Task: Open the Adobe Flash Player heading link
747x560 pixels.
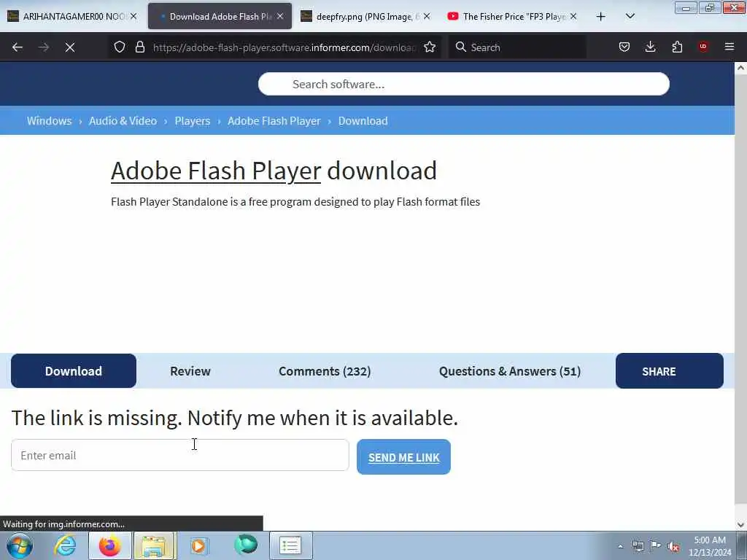Action: click(x=216, y=171)
